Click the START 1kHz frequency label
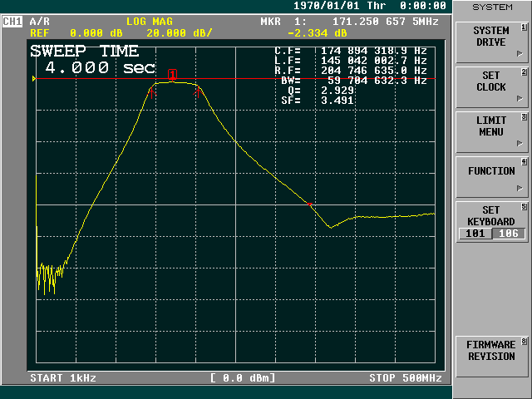Screen dimensions: 532x399 pyautogui.click(x=63, y=378)
